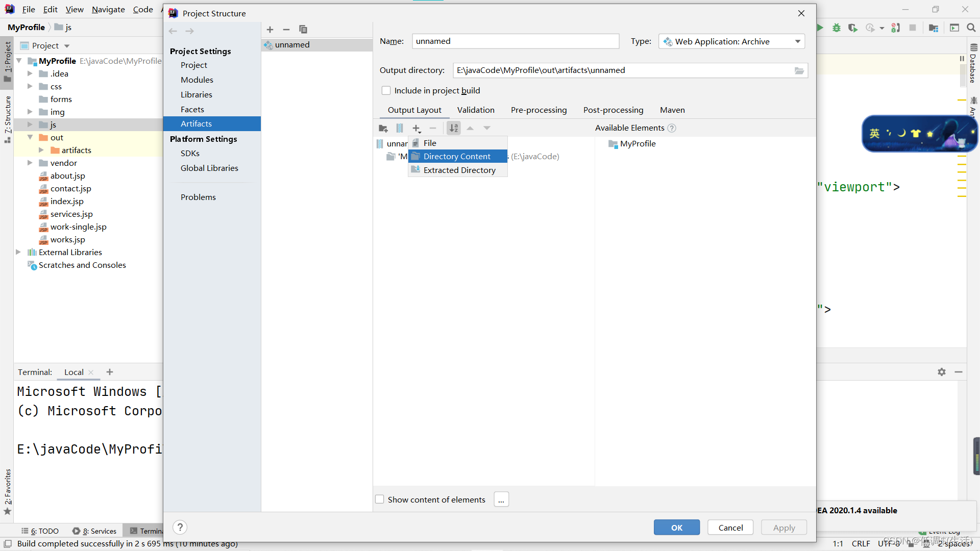Browse for output directory with folder icon
This screenshot has width=980, height=551.
pyautogui.click(x=799, y=70)
